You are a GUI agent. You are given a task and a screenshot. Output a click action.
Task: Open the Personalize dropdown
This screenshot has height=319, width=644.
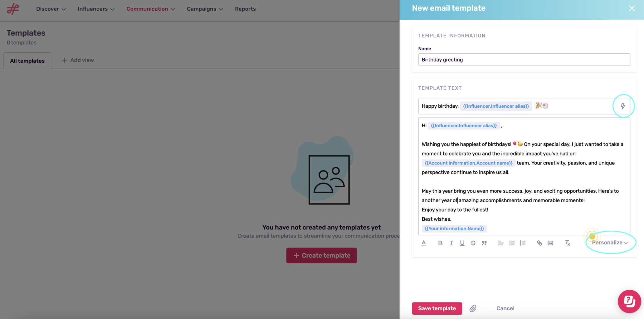click(609, 243)
